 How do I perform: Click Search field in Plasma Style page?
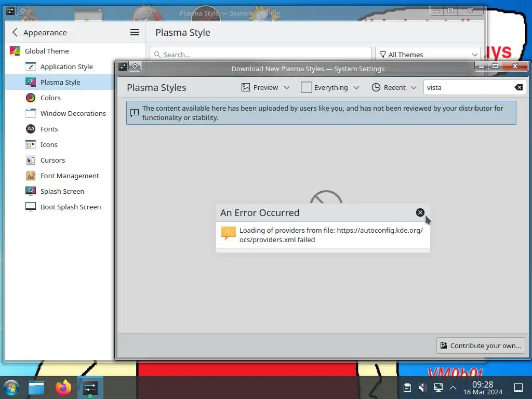[x=260, y=55]
